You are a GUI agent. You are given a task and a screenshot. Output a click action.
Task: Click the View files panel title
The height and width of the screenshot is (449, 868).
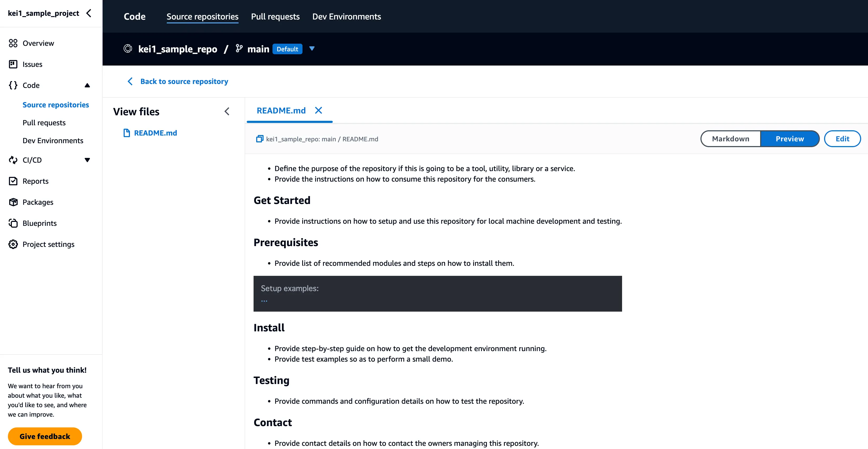pos(136,112)
